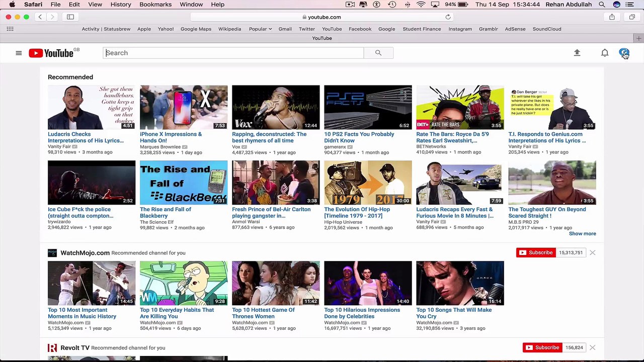The height and width of the screenshot is (362, 644).
Task: Open the Revolt TV channel avatar
Action: pos(52,348)
